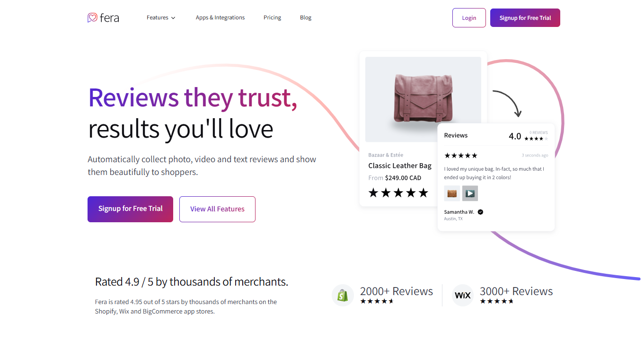
Task: Click the five-star rating under Classic Leather Bag
Action: (x=398, y=193)
